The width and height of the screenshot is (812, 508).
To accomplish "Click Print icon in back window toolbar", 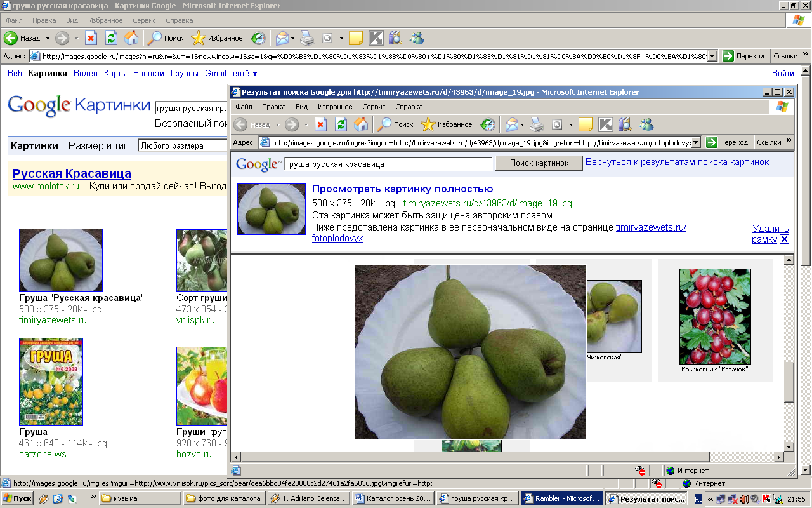I will pyautogui.click(x=307, y=38).
